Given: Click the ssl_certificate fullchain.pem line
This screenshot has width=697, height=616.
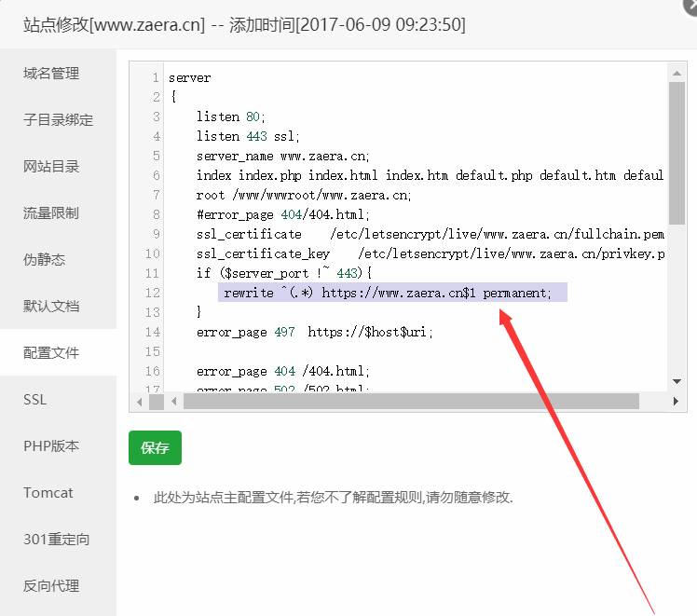Looking at the screenshot, I should [430, 234].
